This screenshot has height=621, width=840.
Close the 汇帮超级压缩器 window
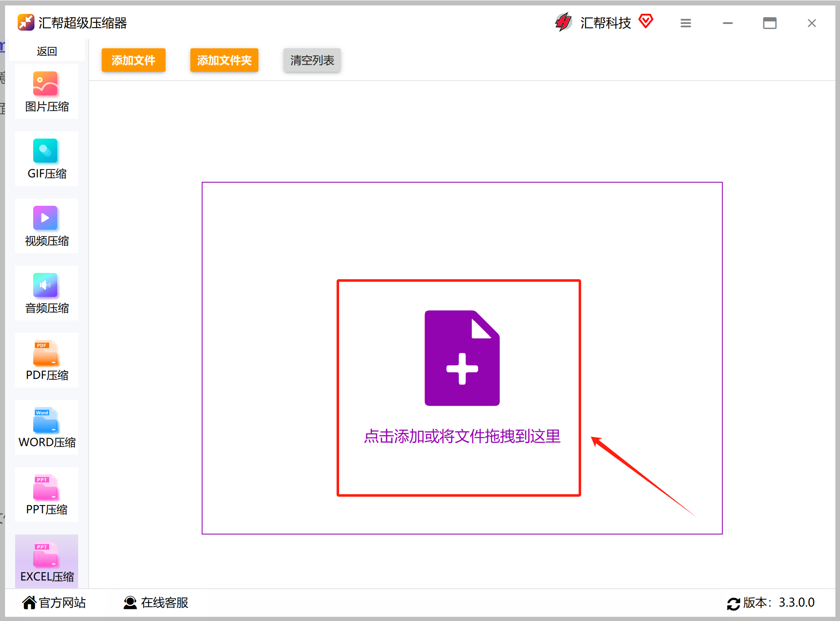tap(811, 23)
